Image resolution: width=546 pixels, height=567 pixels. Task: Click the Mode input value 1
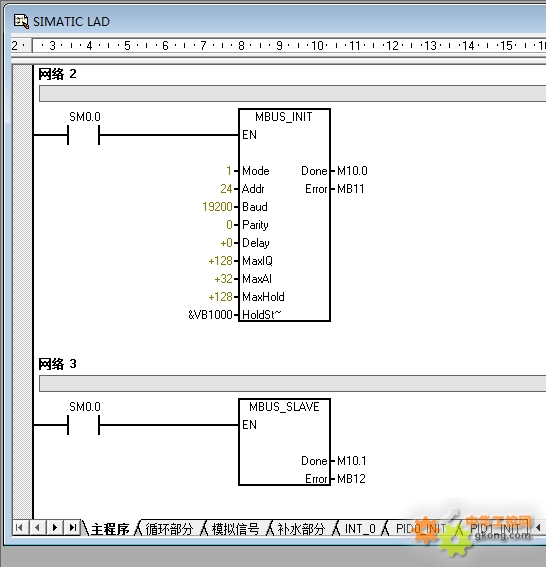click(229, 171)
